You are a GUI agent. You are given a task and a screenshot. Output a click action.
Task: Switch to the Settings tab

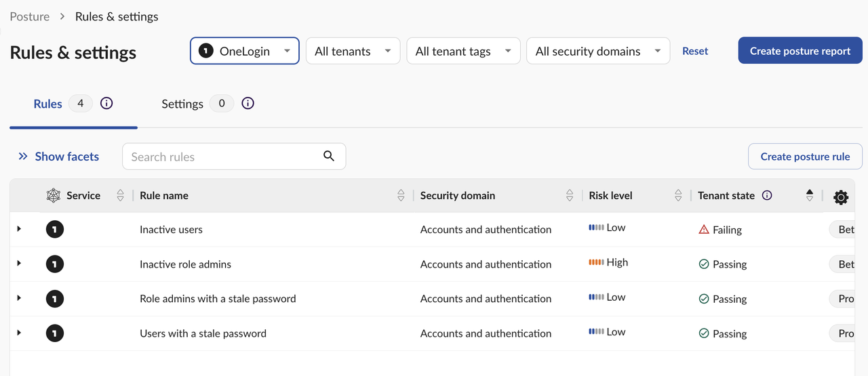(x=182, y=104)
